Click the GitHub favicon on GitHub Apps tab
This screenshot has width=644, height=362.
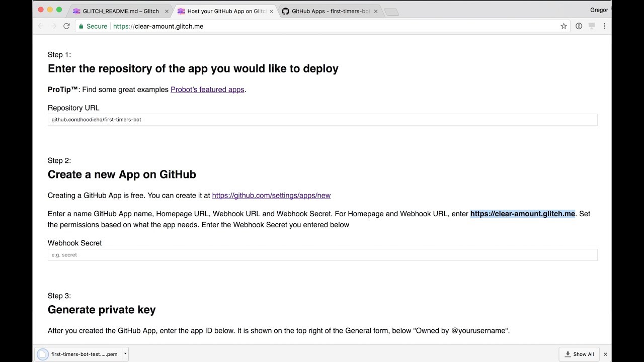coord(285,11)
